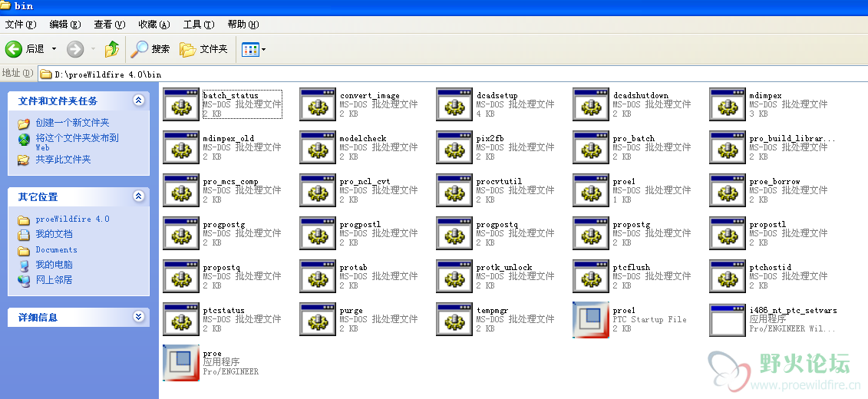Select the pro_mcs_comp batch file icon

pyautogui.click(x=181, y=190)
